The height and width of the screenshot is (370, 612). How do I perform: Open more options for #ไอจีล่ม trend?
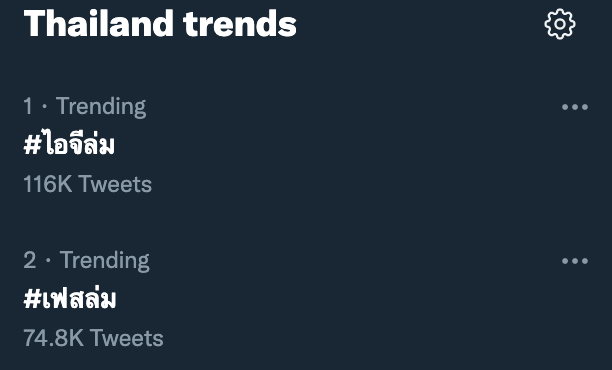575,107
